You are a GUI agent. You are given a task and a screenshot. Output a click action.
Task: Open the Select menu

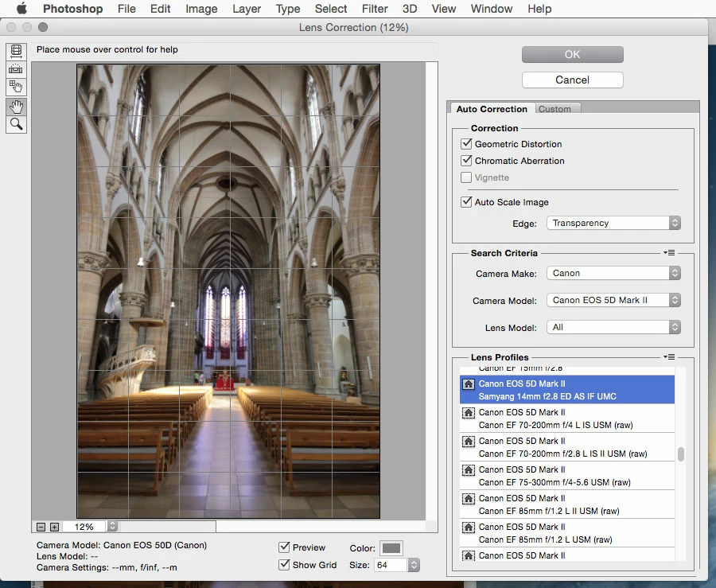click(331, 9)
